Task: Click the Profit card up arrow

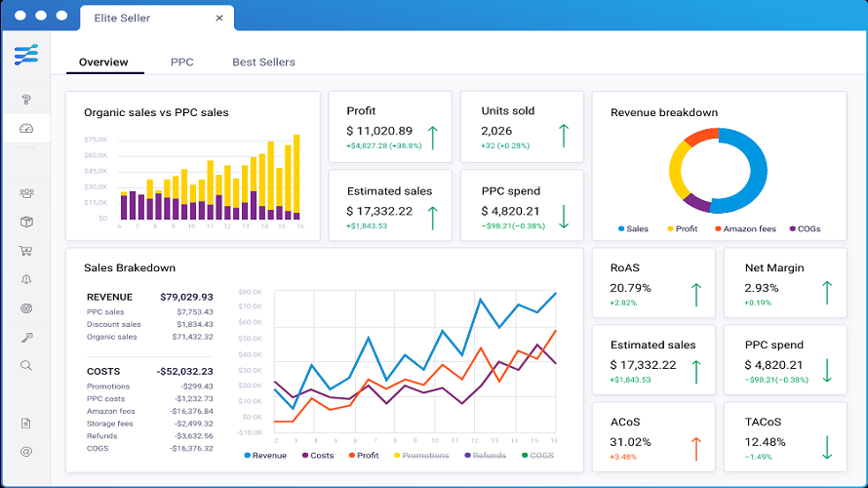Action: pos(433,138)
